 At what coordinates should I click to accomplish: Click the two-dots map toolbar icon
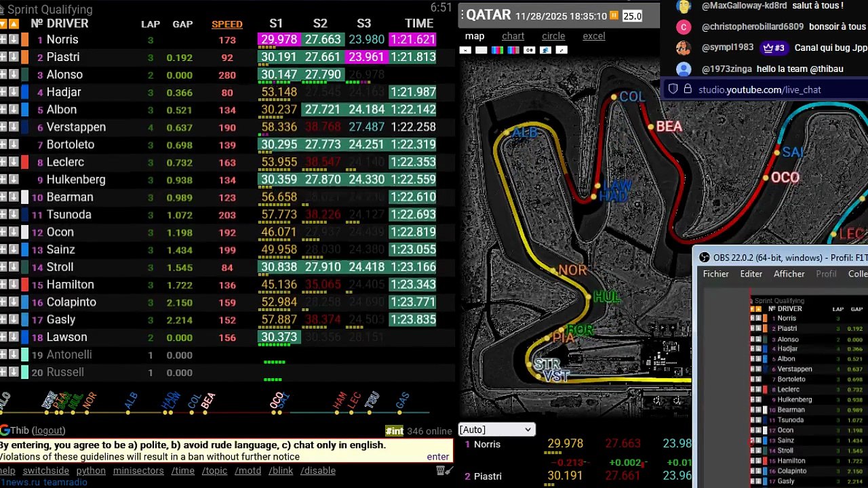[x=530, y=50]
